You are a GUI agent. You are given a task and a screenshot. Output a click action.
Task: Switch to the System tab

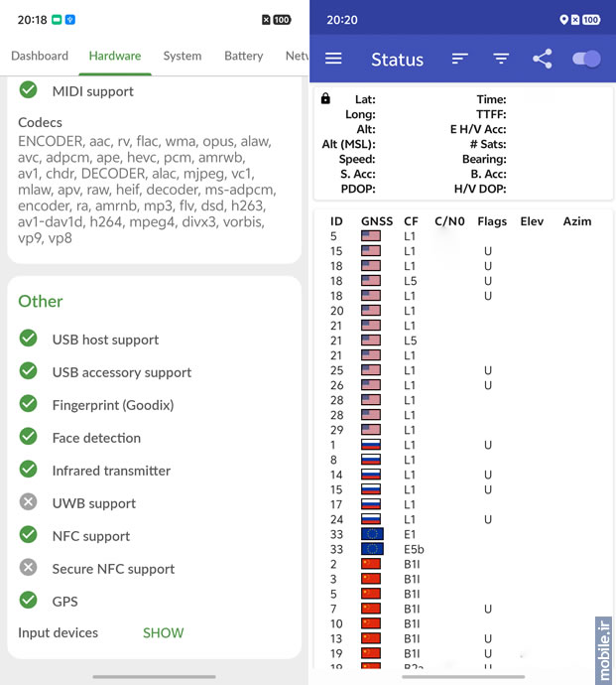tap(183, 56)
